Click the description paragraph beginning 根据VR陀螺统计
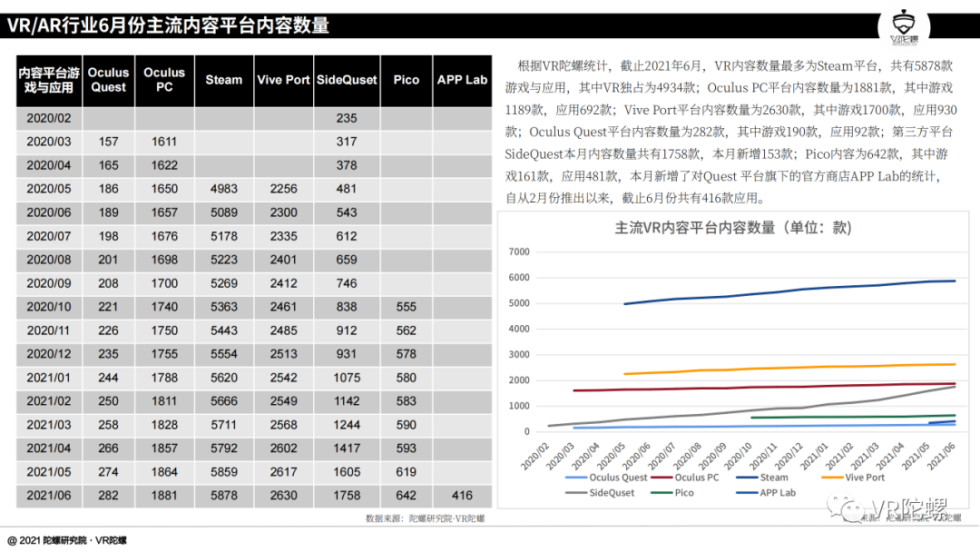This screenshot has width=980, height=552. point(730,132)
